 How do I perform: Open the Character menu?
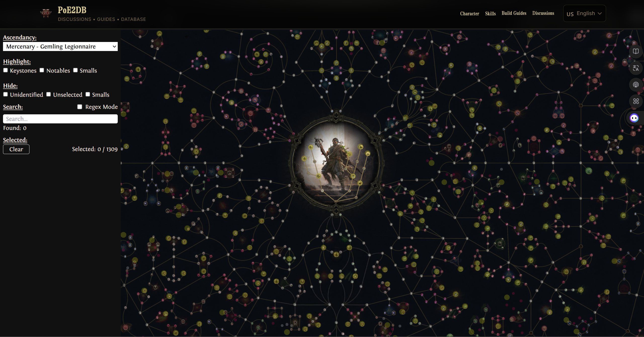469,14
